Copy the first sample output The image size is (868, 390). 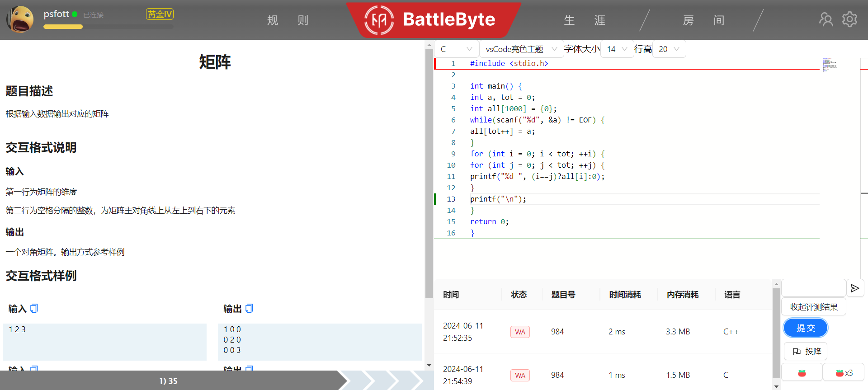(x=249, y=308)
